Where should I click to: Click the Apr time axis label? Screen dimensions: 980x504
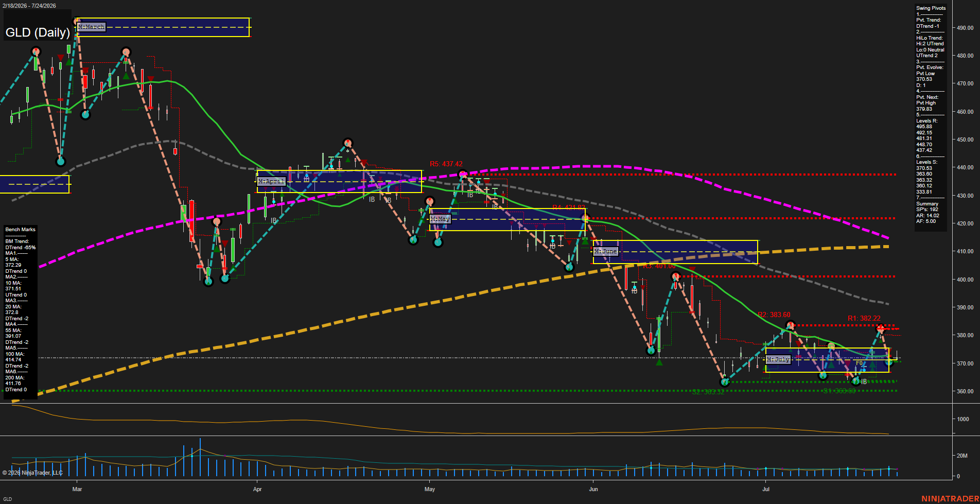[257, 489]
